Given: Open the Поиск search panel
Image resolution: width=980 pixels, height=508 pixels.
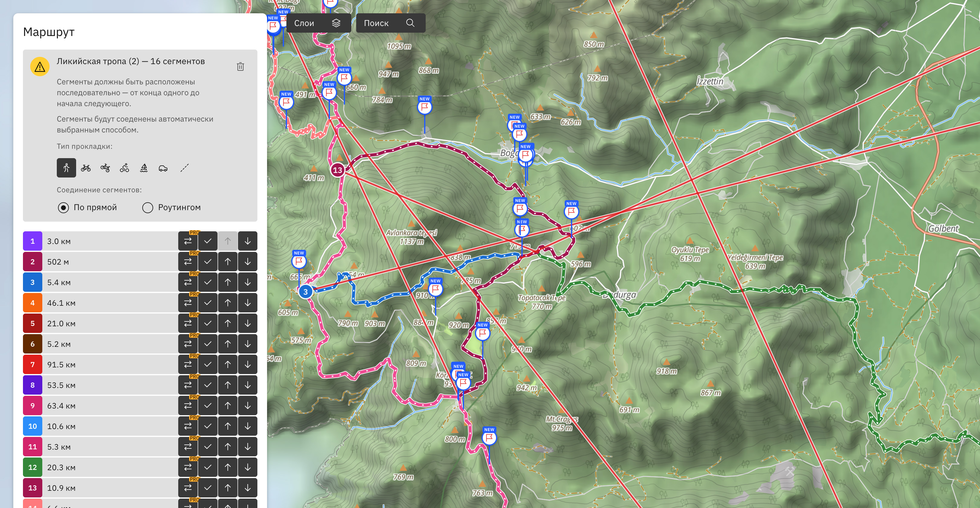Looking at the screenshot, I should pyautogui.click(x=390, y=23).
